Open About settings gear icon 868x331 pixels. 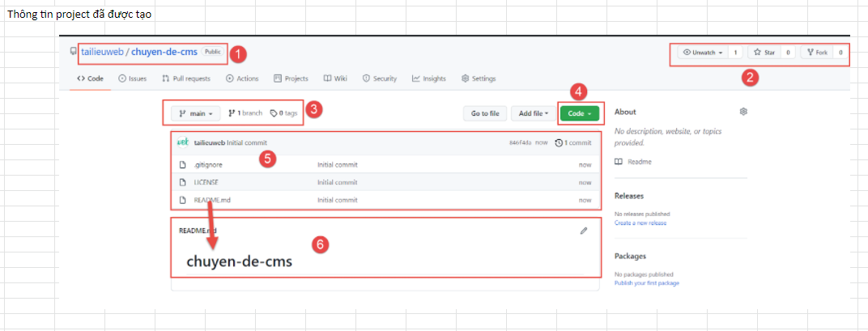coord(743,112)
